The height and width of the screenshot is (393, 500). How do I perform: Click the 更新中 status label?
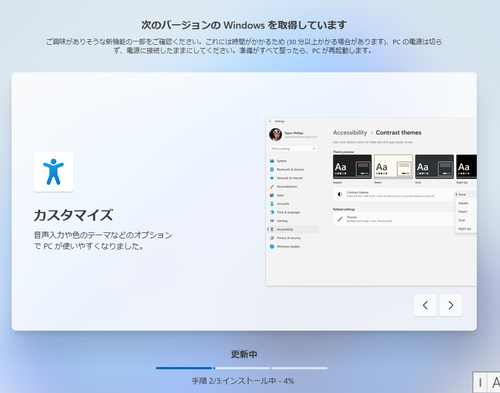click(244, 354)
